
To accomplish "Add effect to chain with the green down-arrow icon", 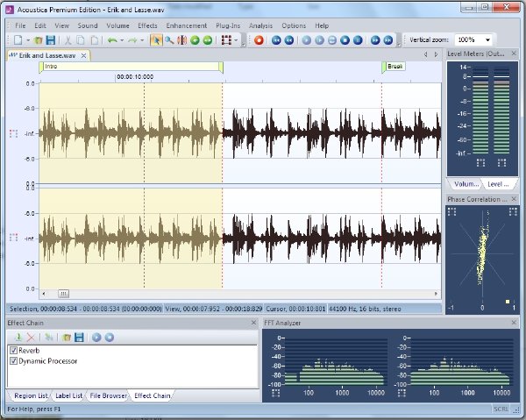I will click(x=18, y=338).
